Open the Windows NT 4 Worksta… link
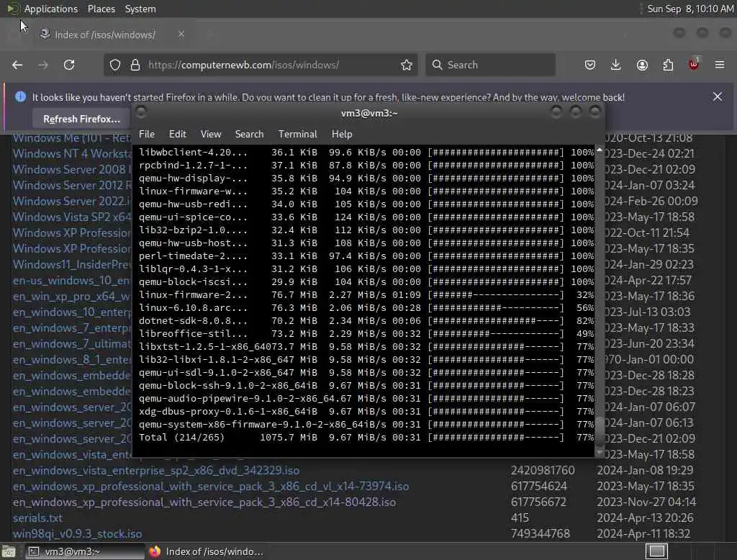737x560 pixels. [72, 154]
